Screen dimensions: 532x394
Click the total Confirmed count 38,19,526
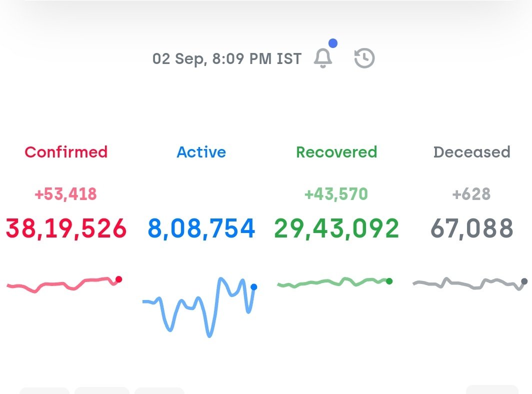65,228
